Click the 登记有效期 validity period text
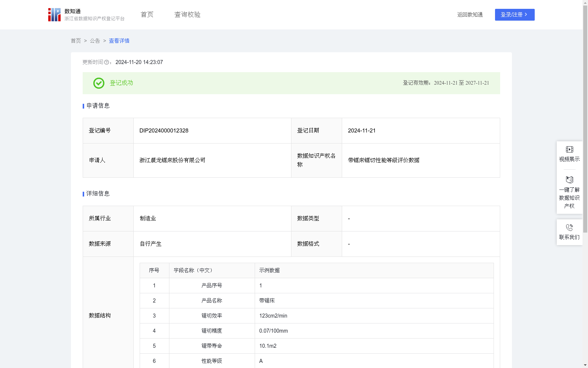 tap(446, 83)
